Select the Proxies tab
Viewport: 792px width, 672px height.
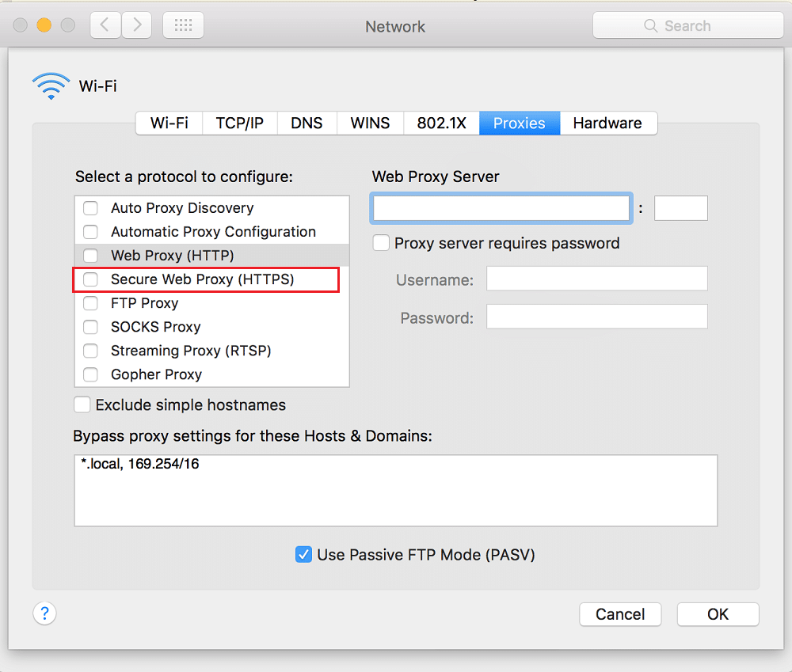tap(520, 123)
